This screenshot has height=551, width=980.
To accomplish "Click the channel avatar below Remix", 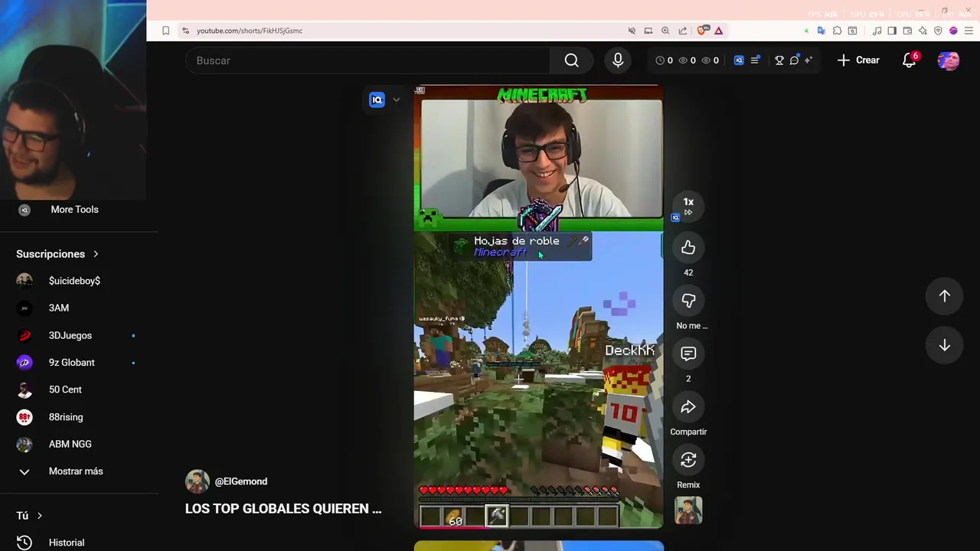I will (688, 510).
